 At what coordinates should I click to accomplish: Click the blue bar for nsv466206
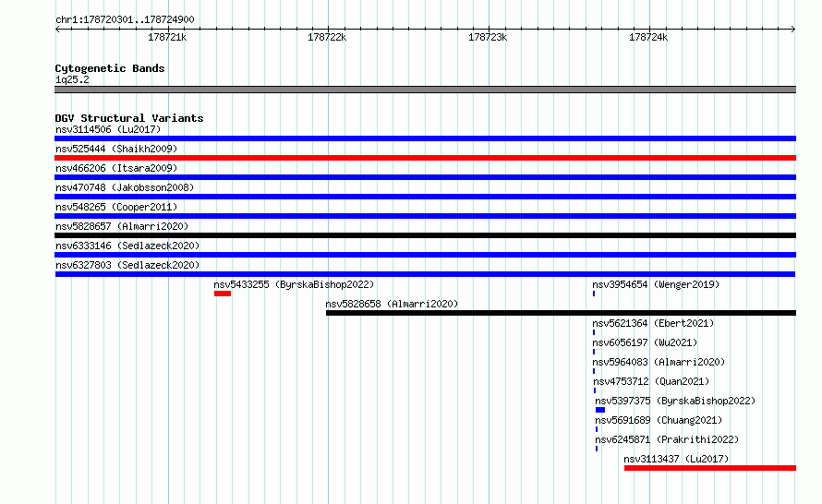click(x=425, y=177)
